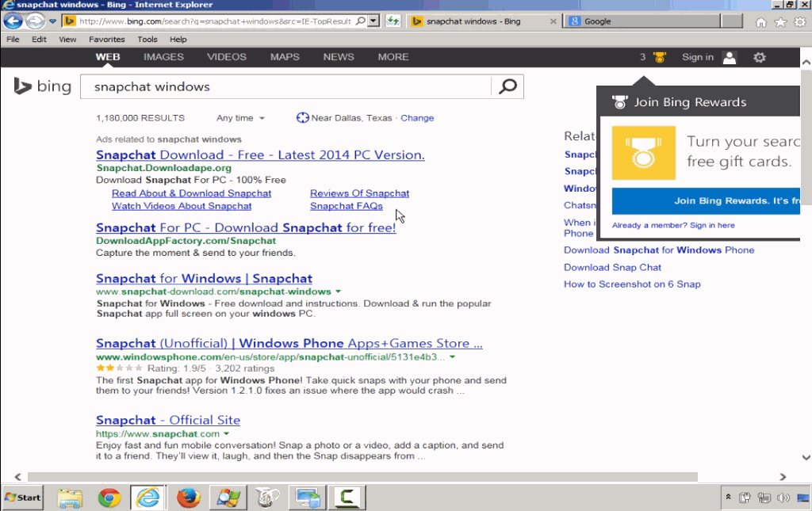Select the NEWS tab on Bing
The height and width of the screenshot is (511, 812).
(339, 57)
